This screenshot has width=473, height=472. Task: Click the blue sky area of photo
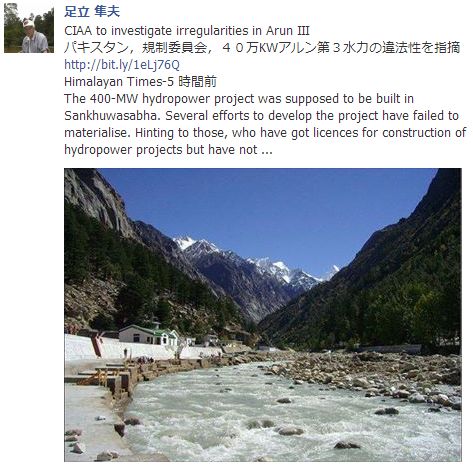[283, 207]
